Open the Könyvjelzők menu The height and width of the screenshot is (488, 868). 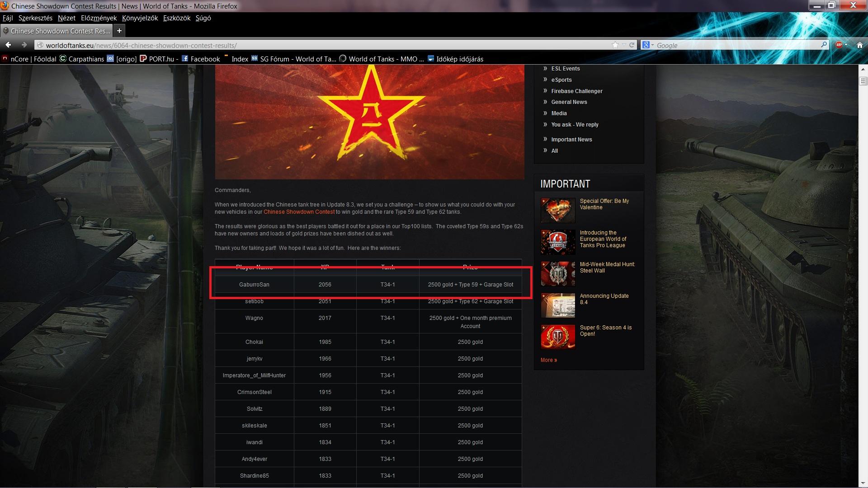coord(140,18)
